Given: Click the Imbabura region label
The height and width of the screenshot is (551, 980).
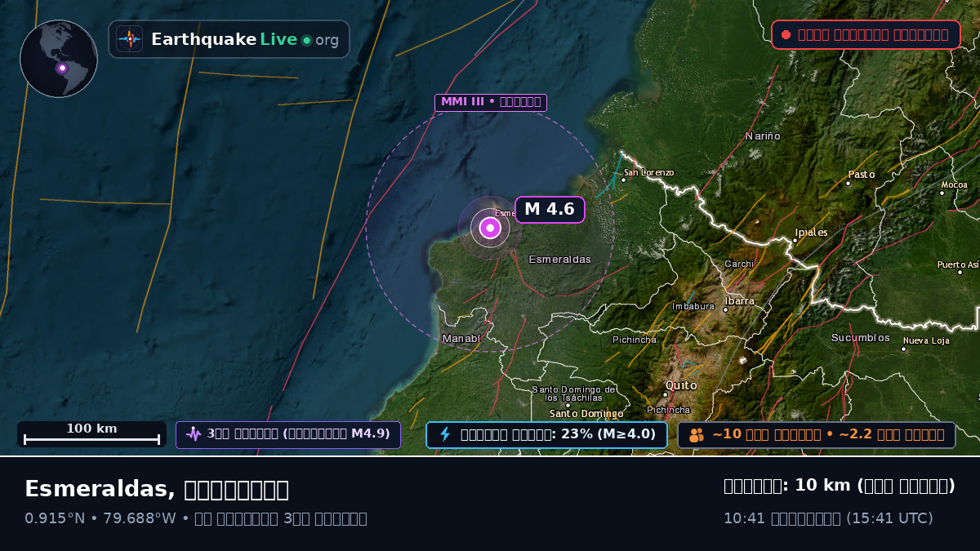Looking at the screenshot, I should click(x=693, y=306).
